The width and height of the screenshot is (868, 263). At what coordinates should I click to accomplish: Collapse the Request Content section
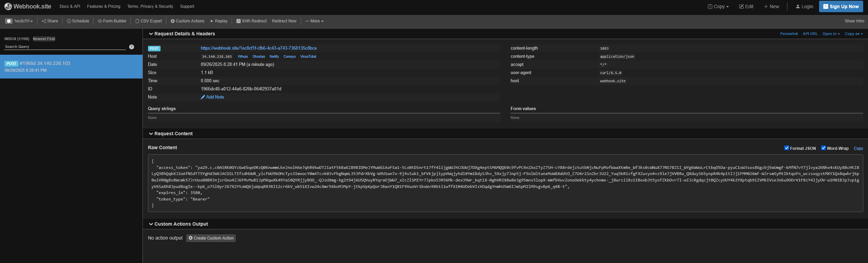(x=151, y=134)
